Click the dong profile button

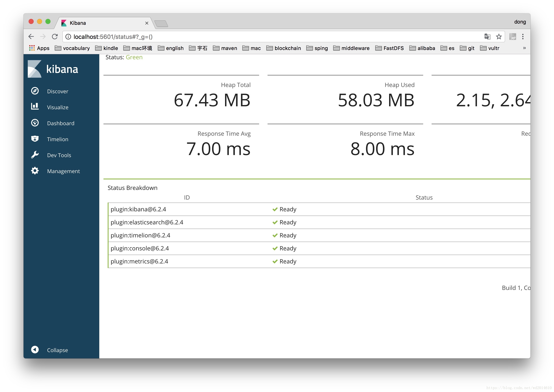[520, 22]
